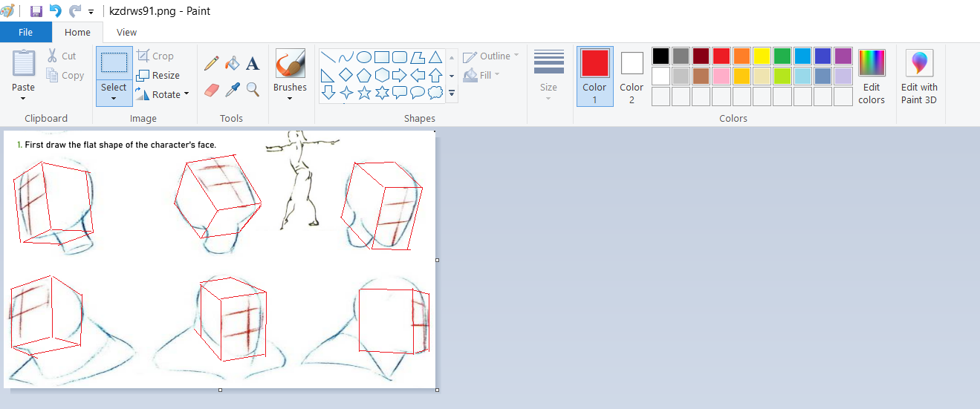Click the Redo arrow in title bar
980x409 pixels.
pos(75,11)
